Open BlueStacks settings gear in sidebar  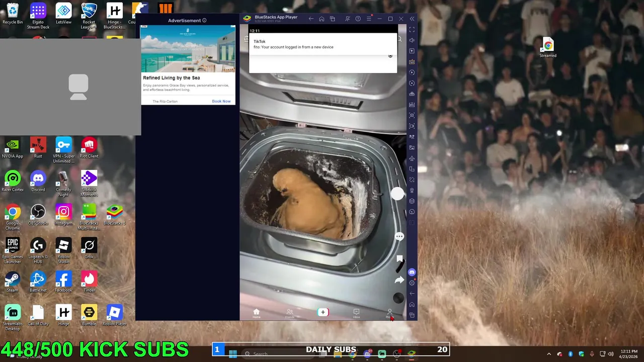[x=412, y=283]
